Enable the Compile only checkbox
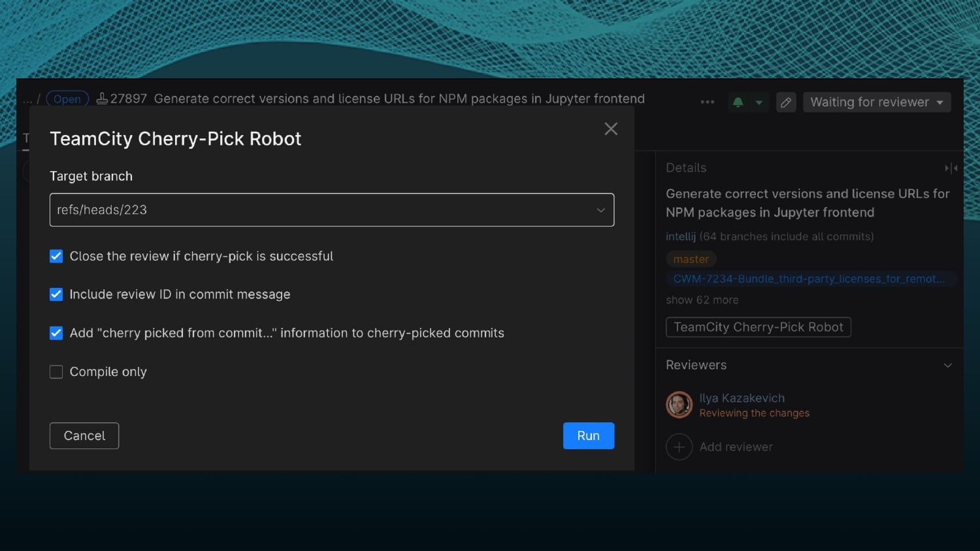This screenshot has width=980, height=551. [x=56, y=371]
